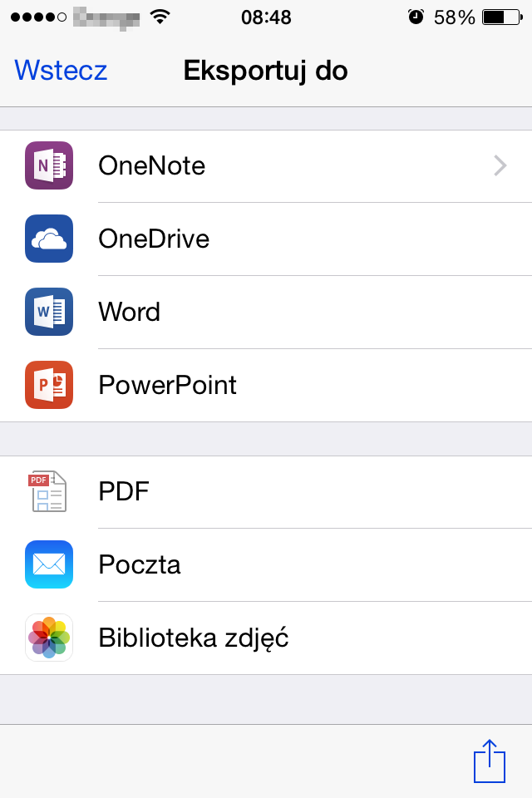Viewport: 532px width, 798px height.
Task: Expand OneNote options via chevron
Action: (500, 166)
